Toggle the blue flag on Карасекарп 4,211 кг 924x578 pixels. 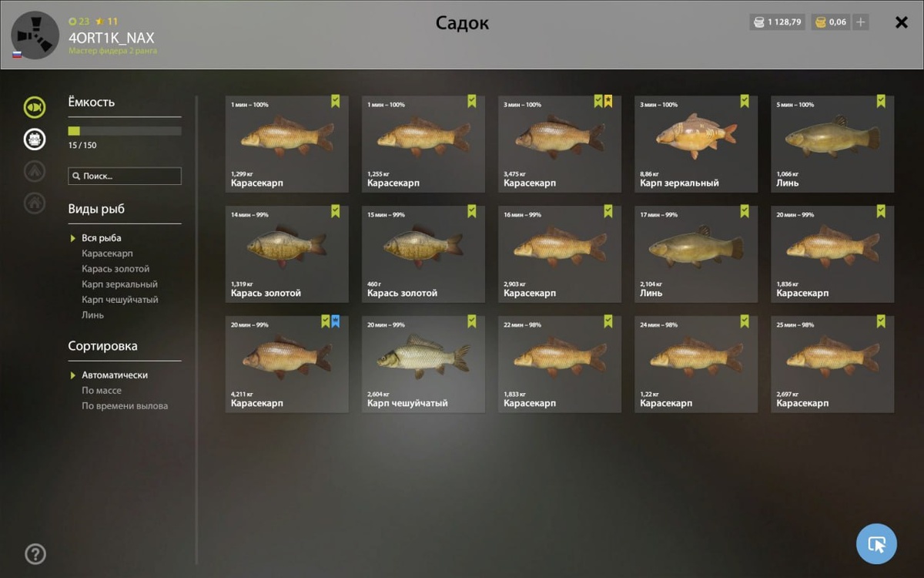[335, 321]
